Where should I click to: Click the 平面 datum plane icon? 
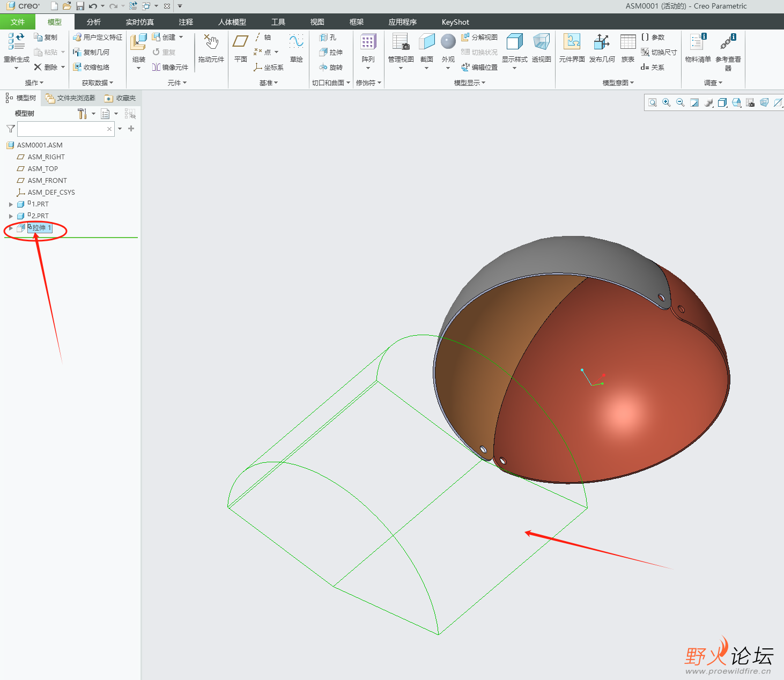(x=240, y=41)
